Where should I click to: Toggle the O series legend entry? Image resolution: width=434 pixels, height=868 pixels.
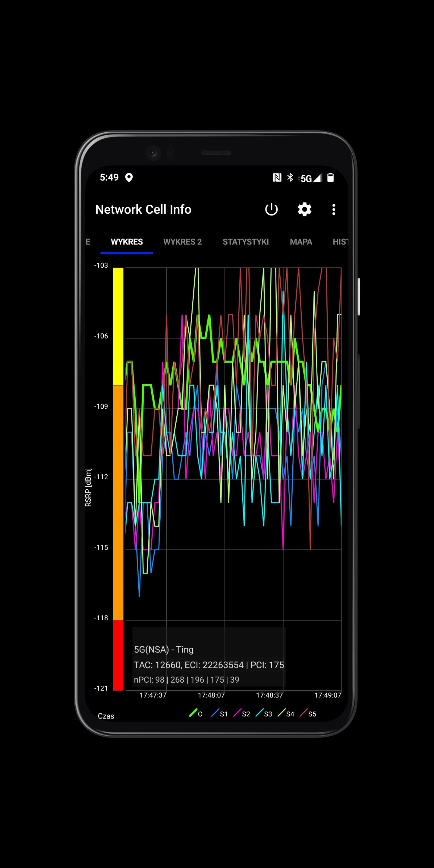tap(196, 714)
